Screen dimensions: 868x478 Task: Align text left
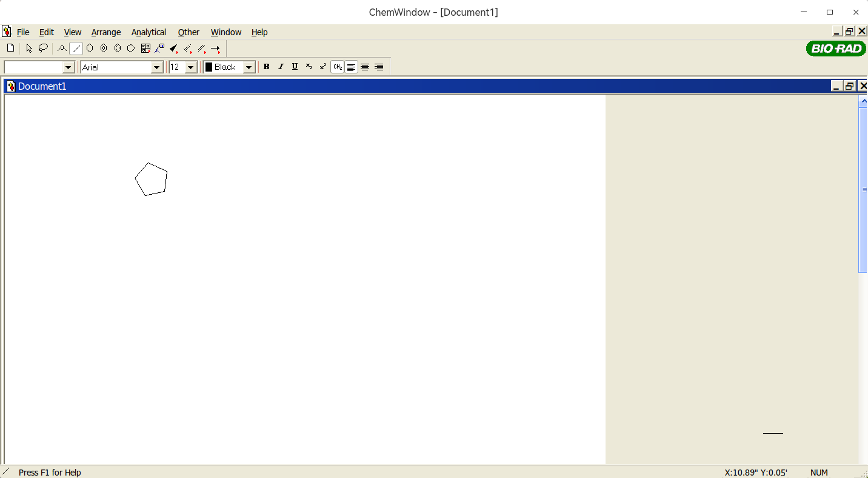pos(351,67)
